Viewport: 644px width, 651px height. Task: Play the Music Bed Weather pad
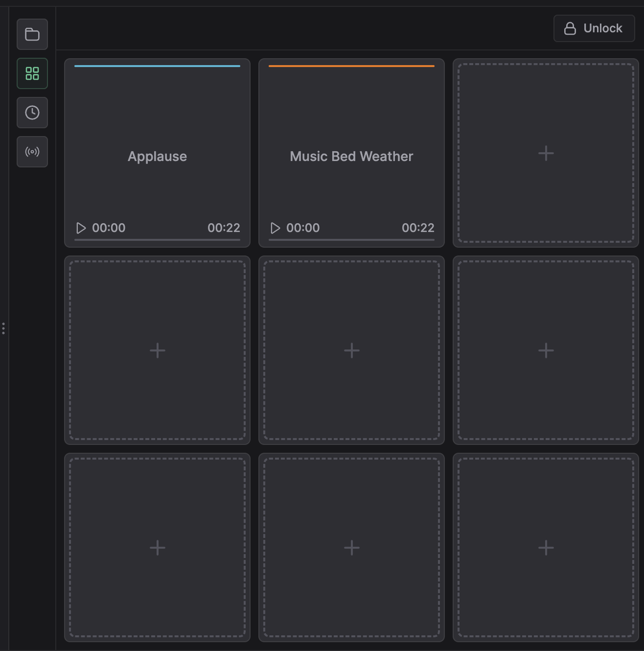[276, 228]
